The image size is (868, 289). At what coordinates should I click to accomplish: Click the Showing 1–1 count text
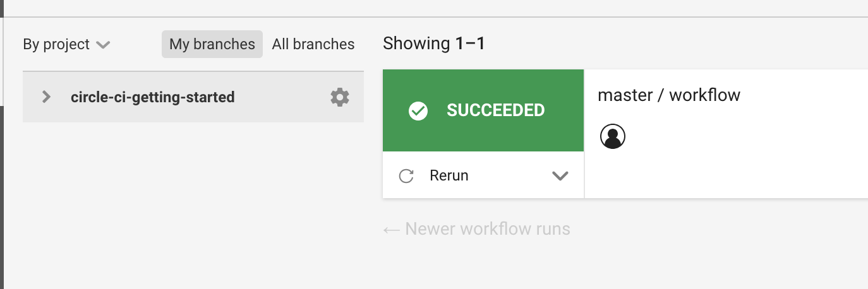(x=433, y=44)
